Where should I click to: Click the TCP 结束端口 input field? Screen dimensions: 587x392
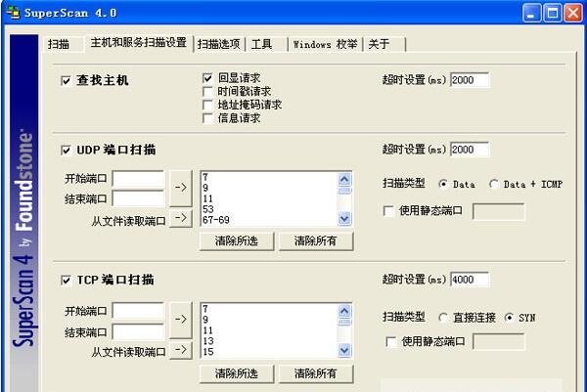pyautogui.click(x=138, y=331)
